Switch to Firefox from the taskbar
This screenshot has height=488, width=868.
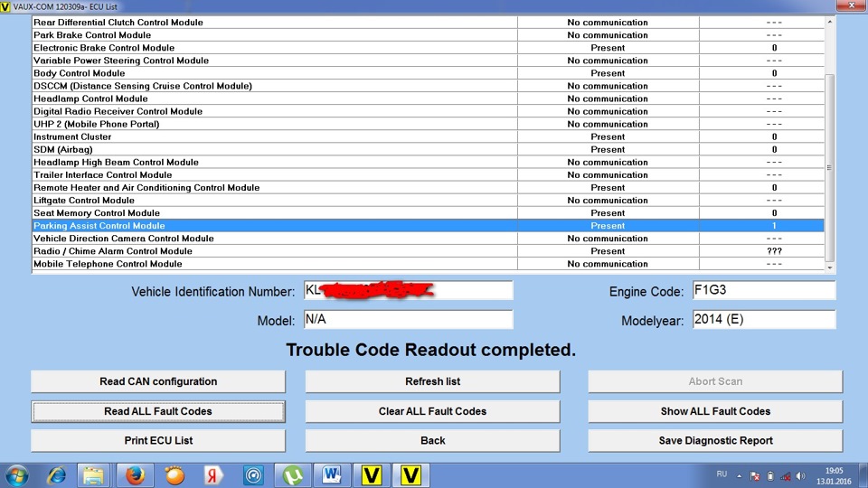(135, 475)
